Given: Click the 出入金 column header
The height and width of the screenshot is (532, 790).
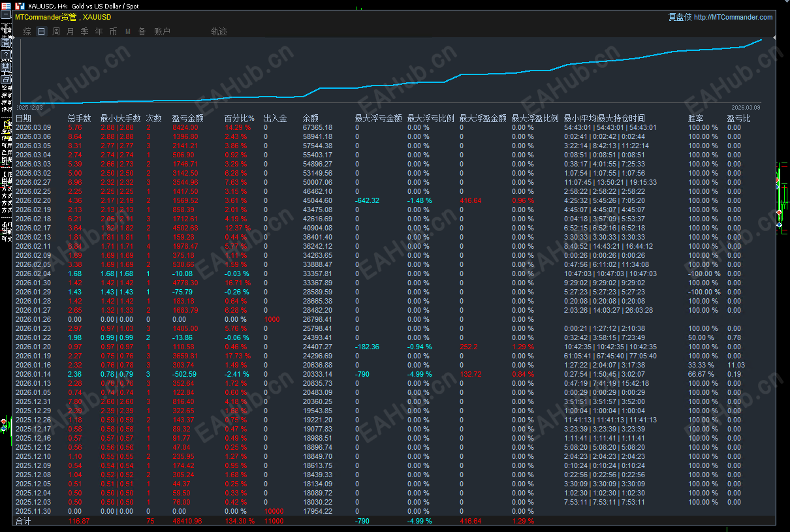Looking at the screenshot, I should tap(275, 118).
